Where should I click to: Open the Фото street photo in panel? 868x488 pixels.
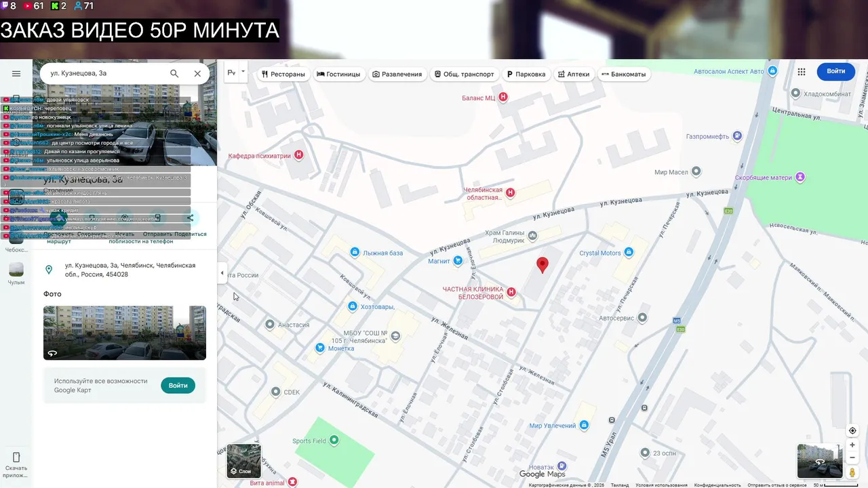click(x=125, y=333)
